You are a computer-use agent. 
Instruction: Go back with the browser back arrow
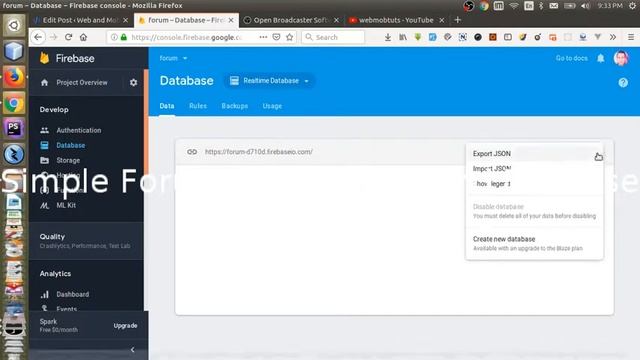(x=38, y=37)
